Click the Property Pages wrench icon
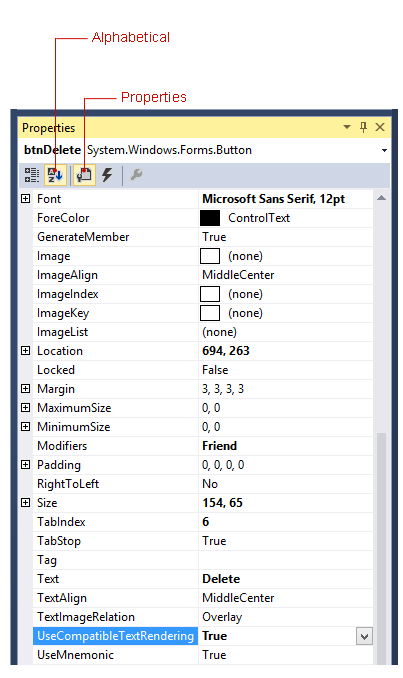Viewport: 403px width, 678px height. coord(136,175)
